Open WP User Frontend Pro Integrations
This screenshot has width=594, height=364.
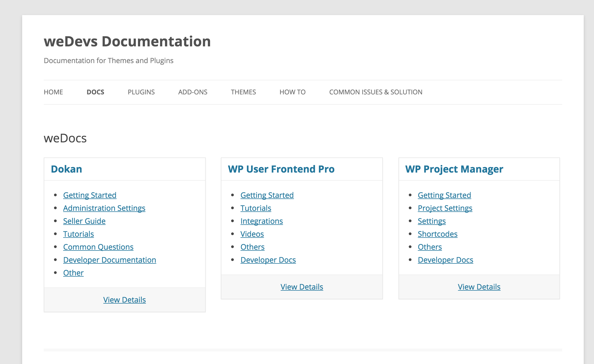point(262,221)
